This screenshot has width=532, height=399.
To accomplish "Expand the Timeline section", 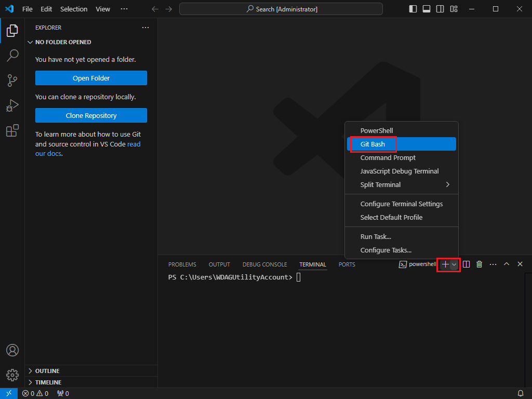I will [x=48, y=382].
